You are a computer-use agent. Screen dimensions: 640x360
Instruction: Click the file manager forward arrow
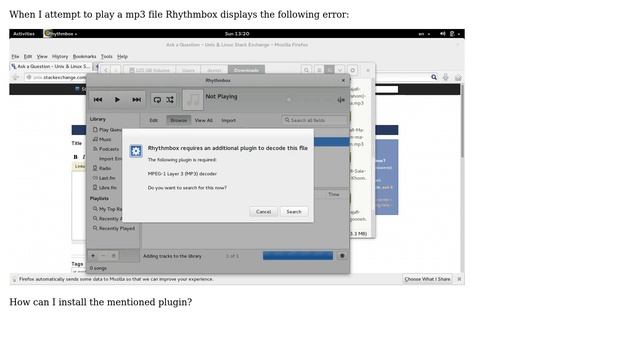116,70
